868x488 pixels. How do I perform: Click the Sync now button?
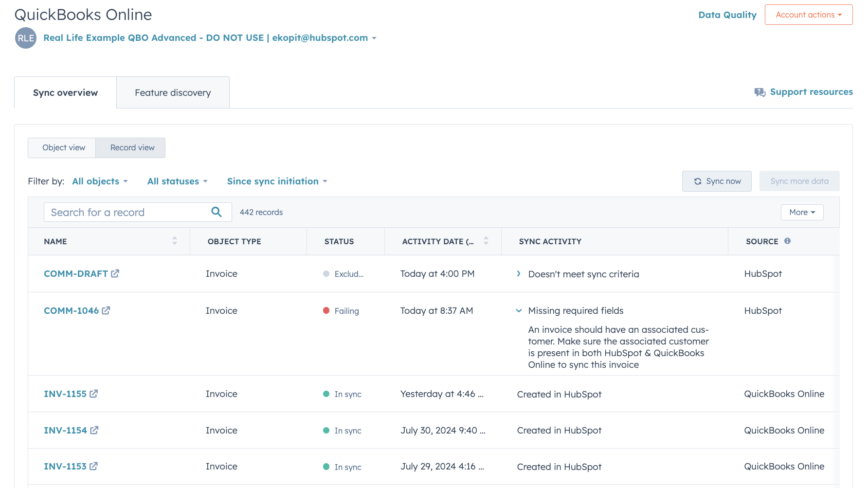717,181
